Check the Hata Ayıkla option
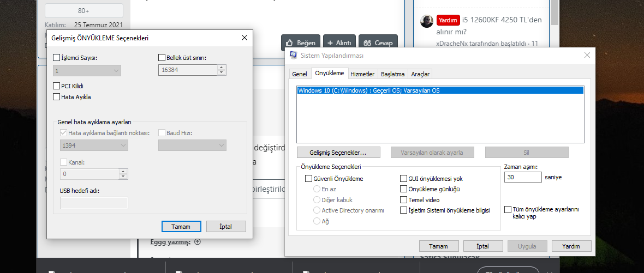 [56, 97]
